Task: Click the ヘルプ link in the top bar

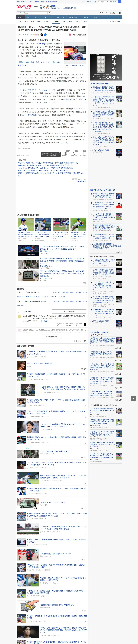Action: click(94, 2)
